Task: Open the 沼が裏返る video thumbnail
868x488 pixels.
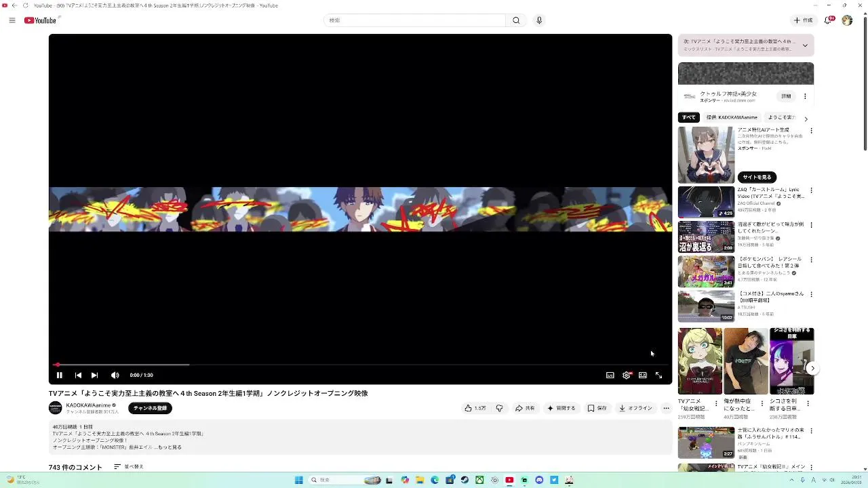Action: click(706, 237)
